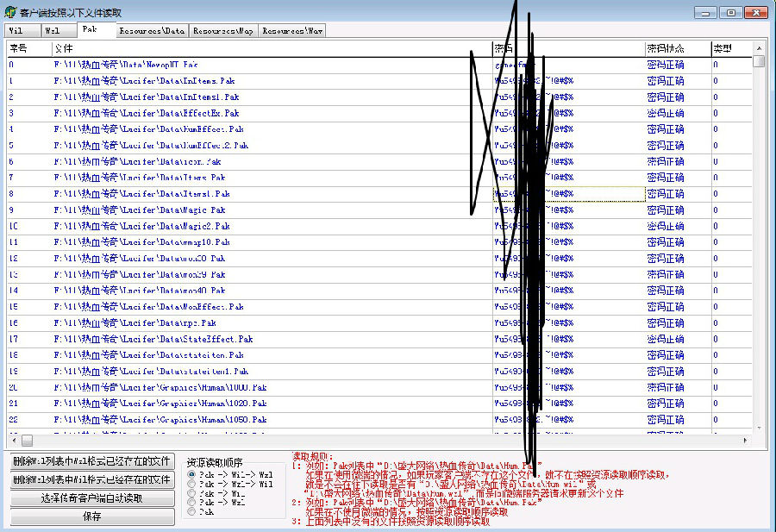The width and height of the screenshot is (776, 532).
Task: Select the Graphics\Human\1000.Pak file entry
Action: tap(160, 387)
